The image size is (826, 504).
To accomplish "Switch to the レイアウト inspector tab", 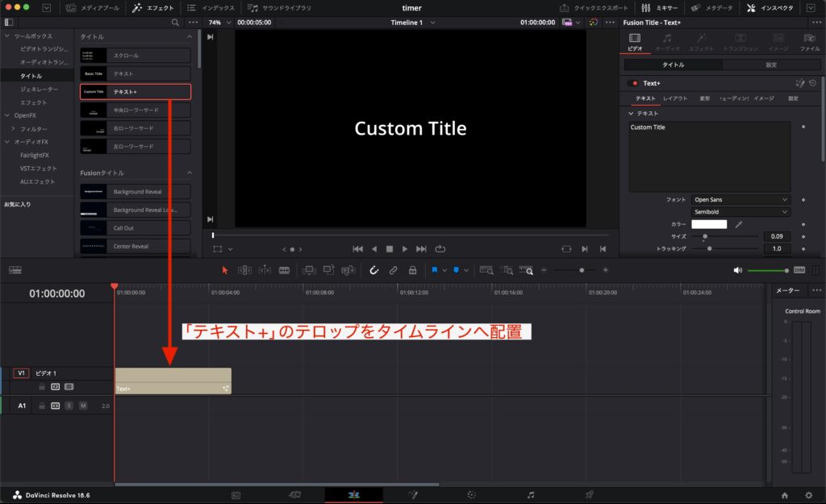I will [x=675, y=98].
